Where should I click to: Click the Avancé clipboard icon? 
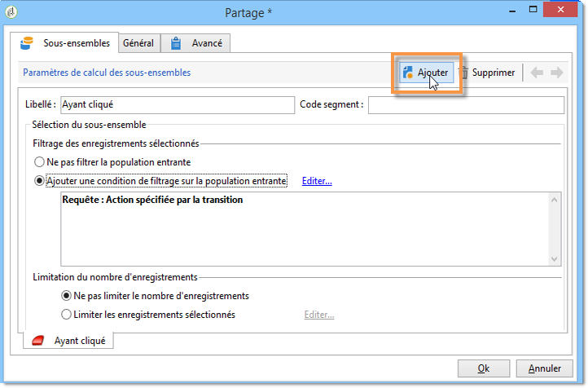[x=176, y=43]
